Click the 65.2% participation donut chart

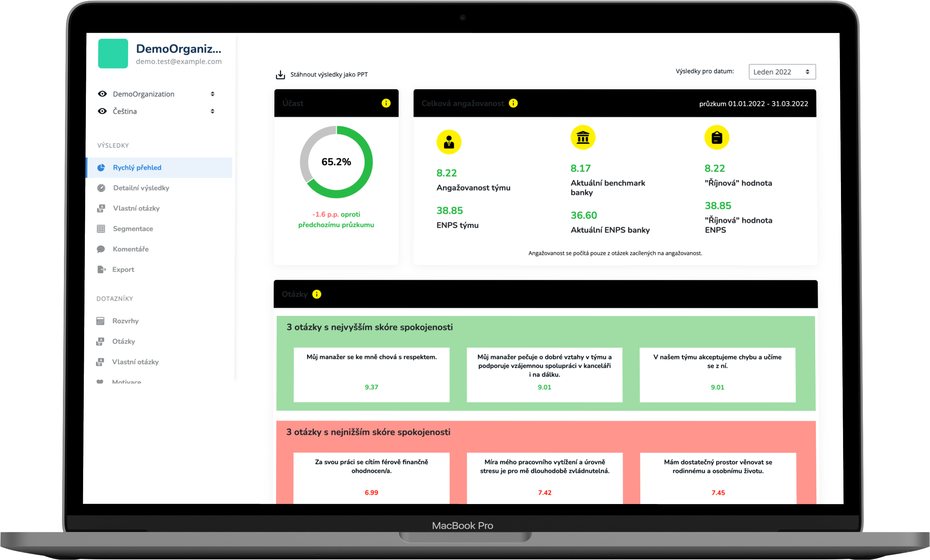[336, 162]
